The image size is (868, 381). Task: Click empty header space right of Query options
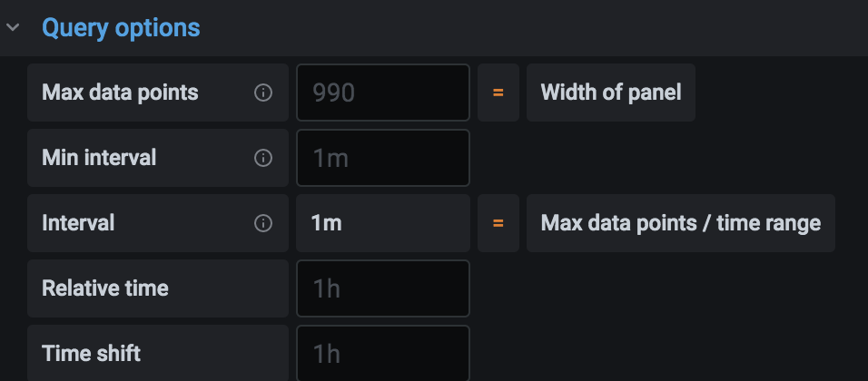tap(545, 28)
